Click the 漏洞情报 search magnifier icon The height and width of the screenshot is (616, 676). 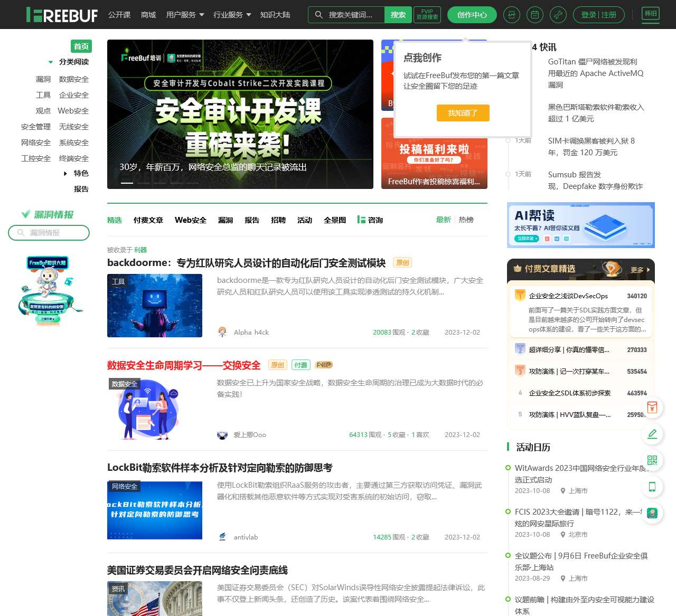tap(21, 233)
